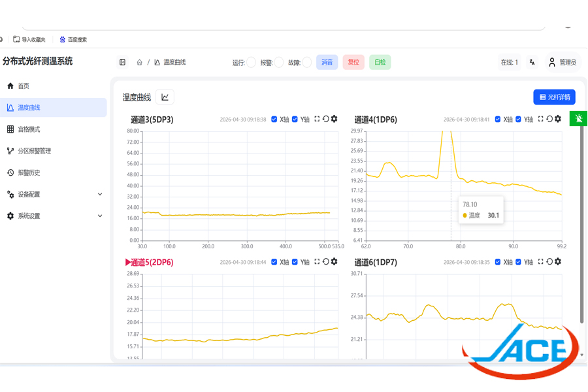The image size is (588, 392).
Task: Toggle Y轴 checkbox for 通道4(1DP6)
Action: (518, 120)
